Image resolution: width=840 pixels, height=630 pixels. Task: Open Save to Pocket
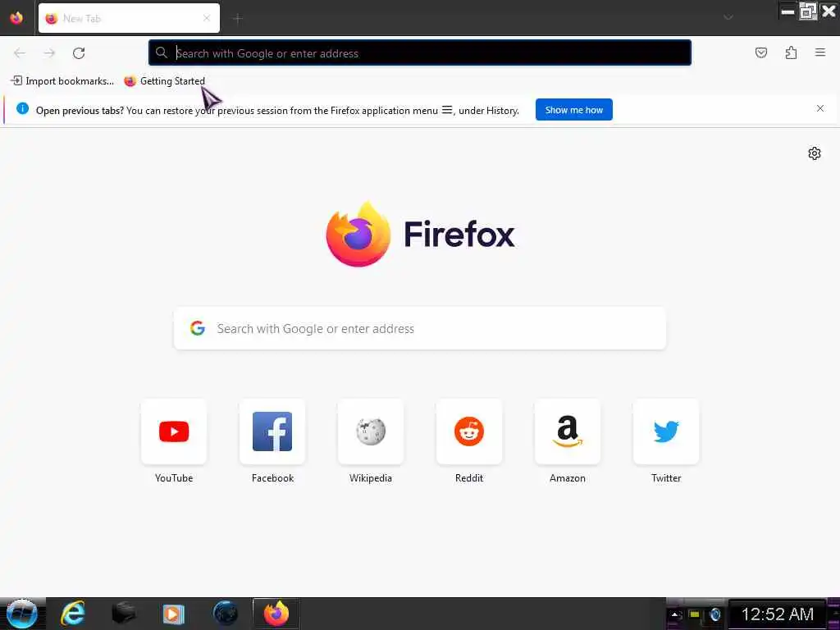(760, 52)
